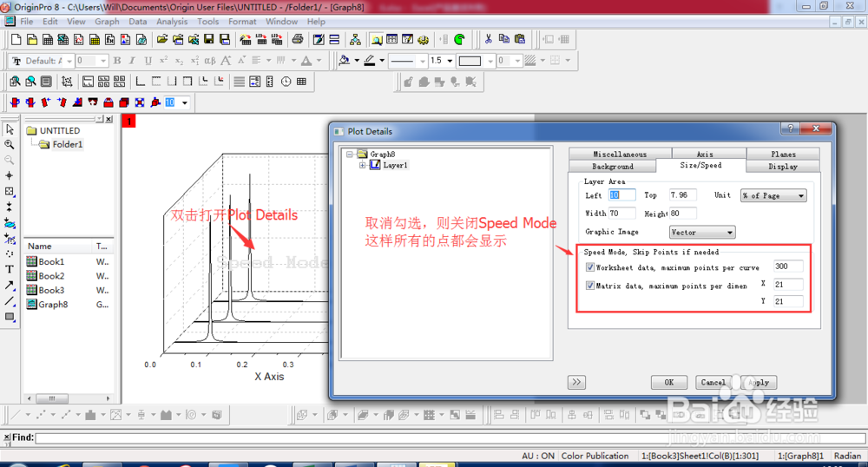Image resolution: width=868 pixels, height=467 pixels.
Task: Select the Line drawing tool
Action: (10, 301)
